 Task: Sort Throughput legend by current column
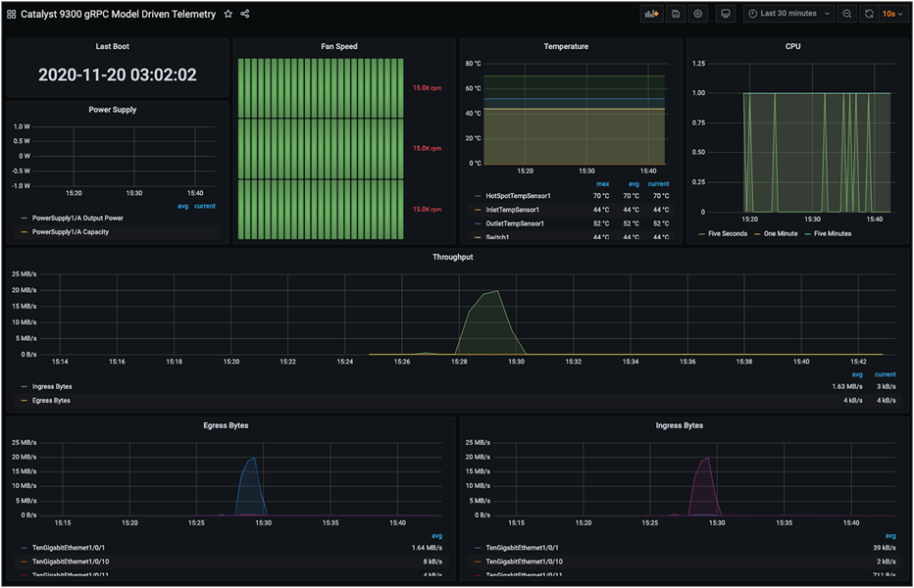885,374
